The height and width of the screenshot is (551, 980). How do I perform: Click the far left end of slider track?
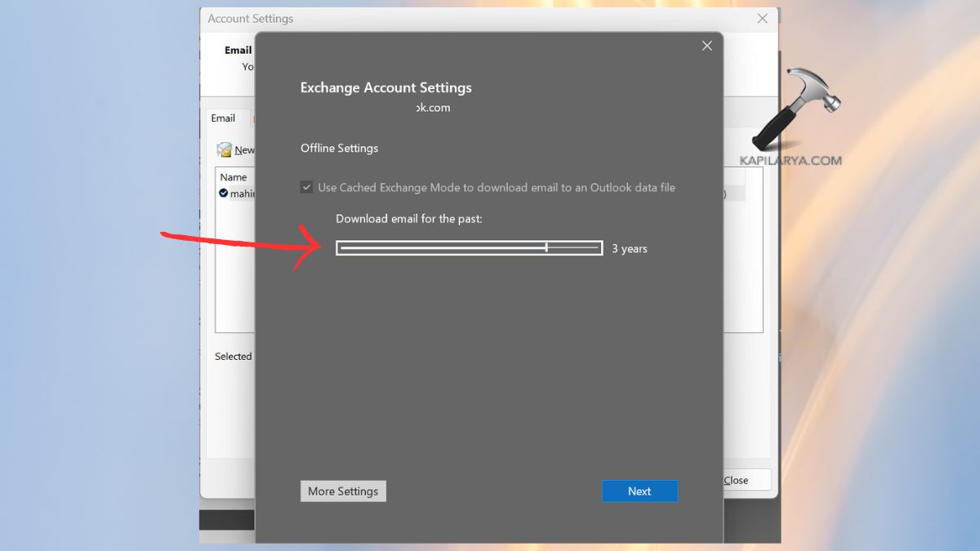click(x=342, y=248)
